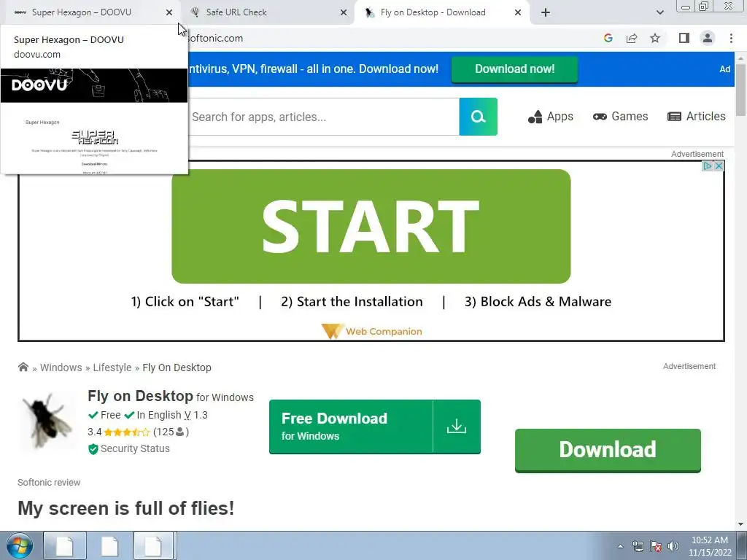This screenshot has width=747, height=560.
Task: Click the scrollbar down arrow
Action: pyautogui.click(x=741, y=524)
